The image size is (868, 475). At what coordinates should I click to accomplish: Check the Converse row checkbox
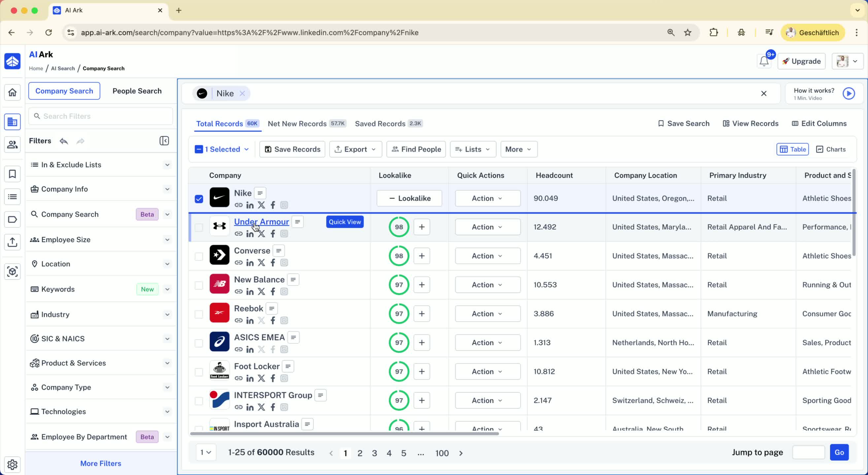199,256
